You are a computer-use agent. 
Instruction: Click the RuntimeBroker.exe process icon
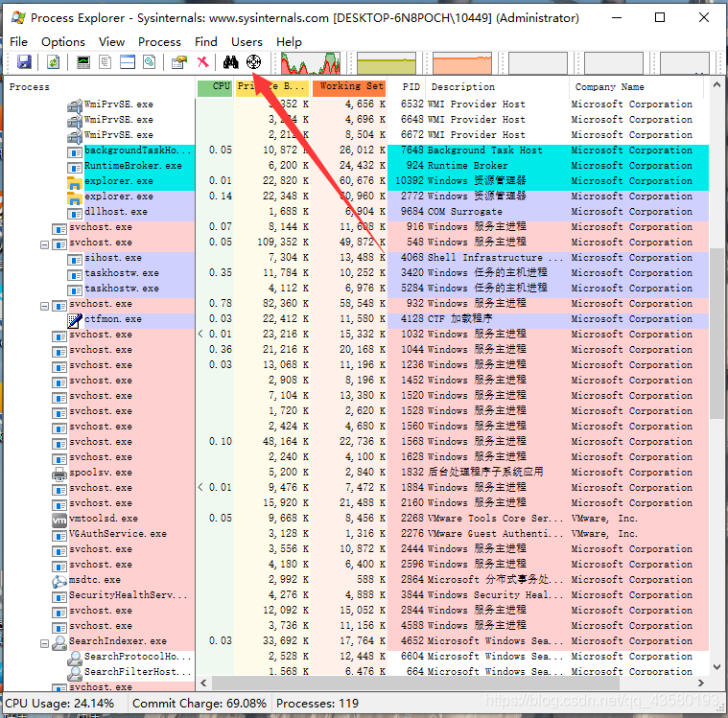tap(74, 167)
